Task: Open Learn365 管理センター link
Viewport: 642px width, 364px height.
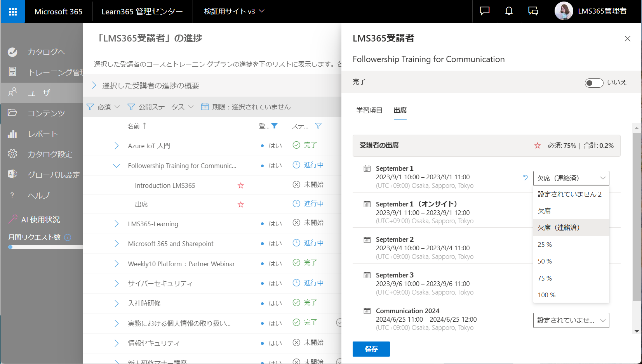Action: (142, 12)
